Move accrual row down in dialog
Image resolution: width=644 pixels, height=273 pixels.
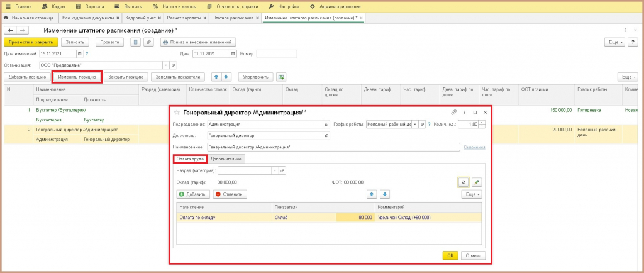pyautogui.click(x=384, y=194)
